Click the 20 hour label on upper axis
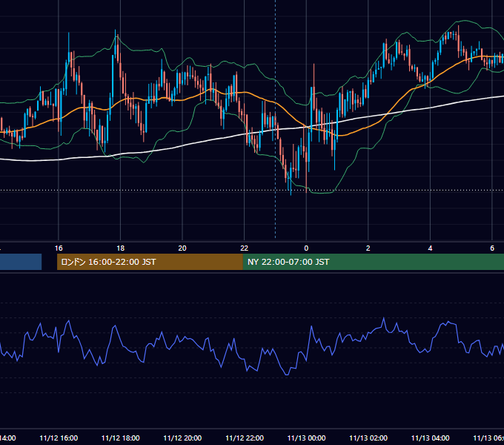The width and height of the screenshot is (504, 445). 182,248
